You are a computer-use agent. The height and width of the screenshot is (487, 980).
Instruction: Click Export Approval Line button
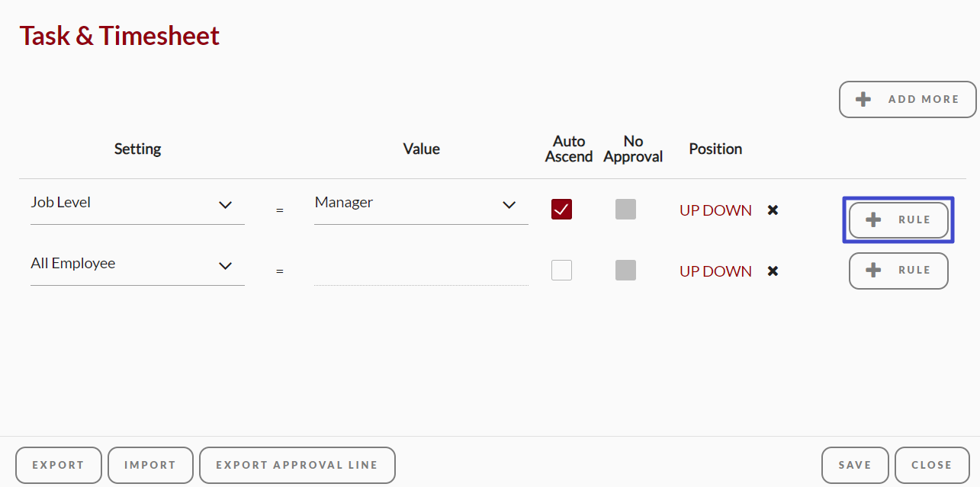click(x=297, y=465)
